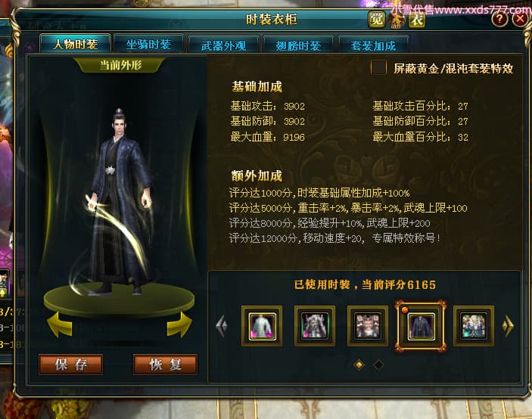Viewport: 532px width, 419px height.
Task: Enable 屏蔽黄金/混沌套装特效 checkbox
Action: 378,67
